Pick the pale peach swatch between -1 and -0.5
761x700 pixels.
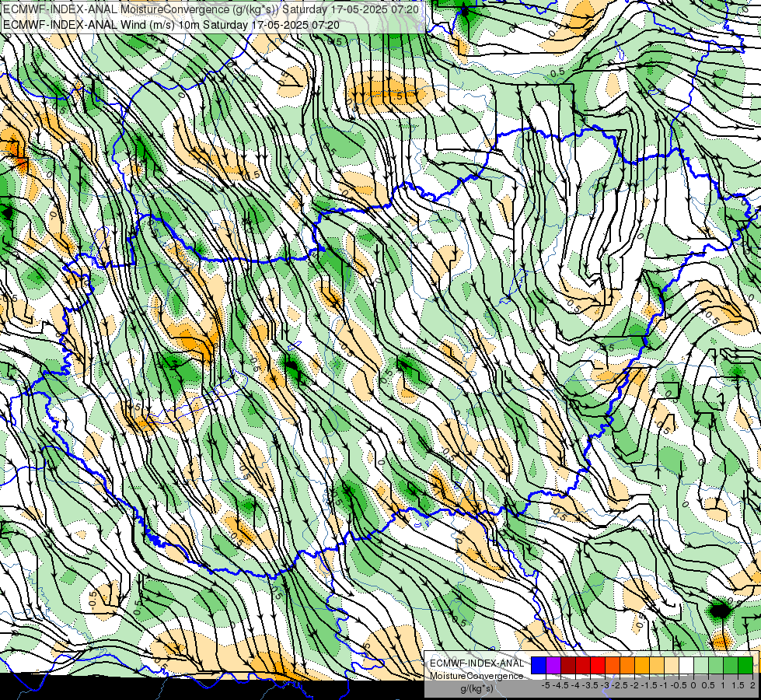672,666
